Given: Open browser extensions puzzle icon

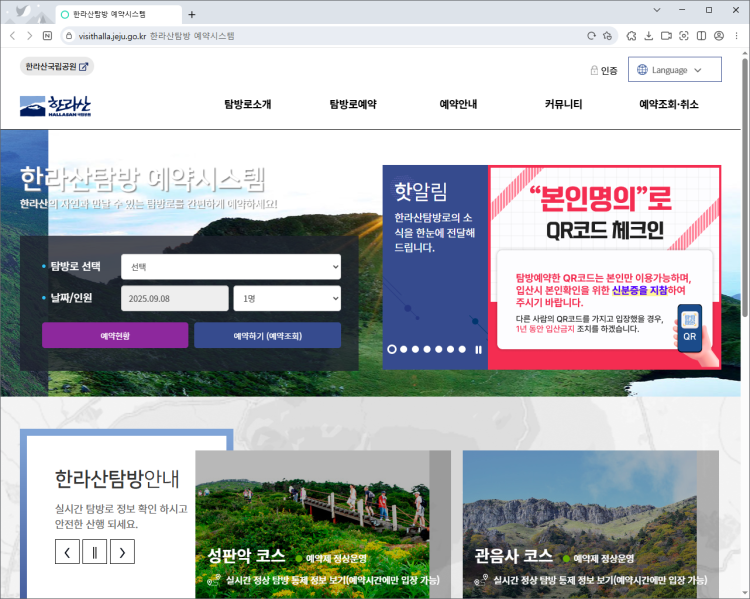Looking at the screenshot, I should tap(631, 36).
